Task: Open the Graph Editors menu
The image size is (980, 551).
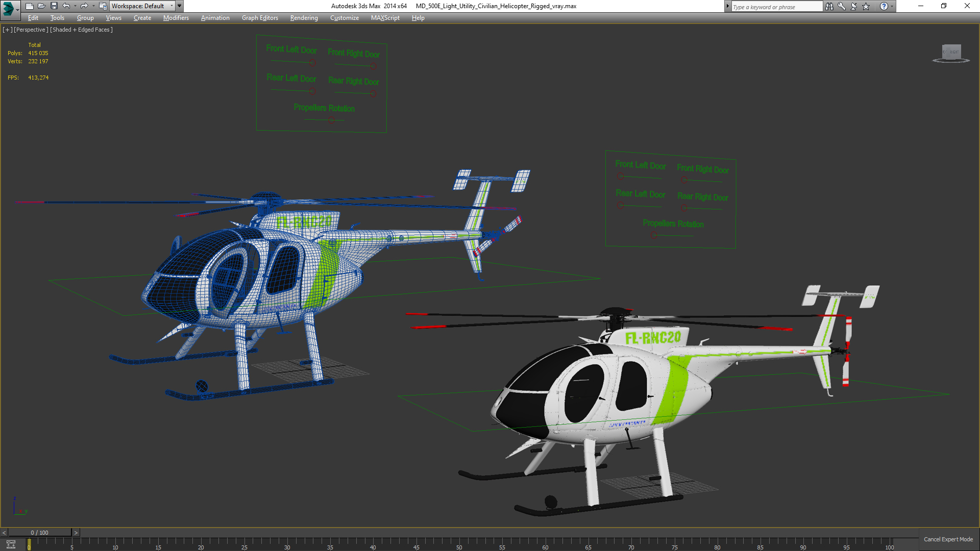Action: pyautogui.click(x=260, y=18)
